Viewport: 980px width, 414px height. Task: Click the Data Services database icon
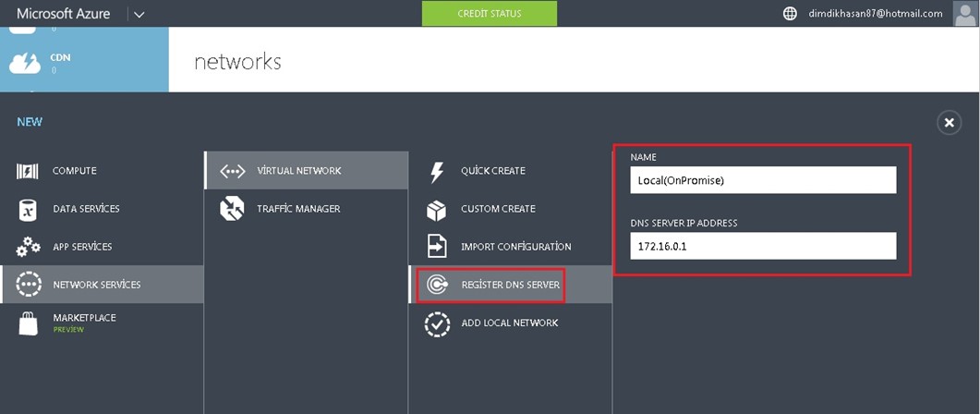coord(27,209)
